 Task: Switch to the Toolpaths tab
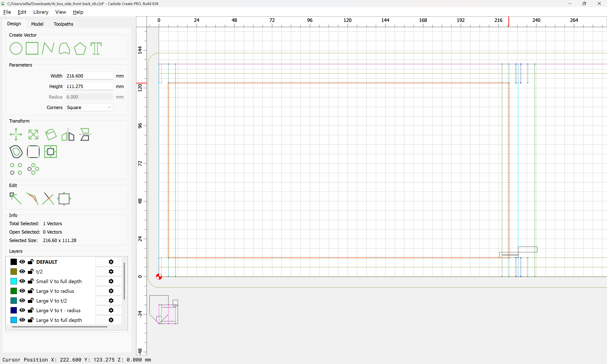coord(63,24)
